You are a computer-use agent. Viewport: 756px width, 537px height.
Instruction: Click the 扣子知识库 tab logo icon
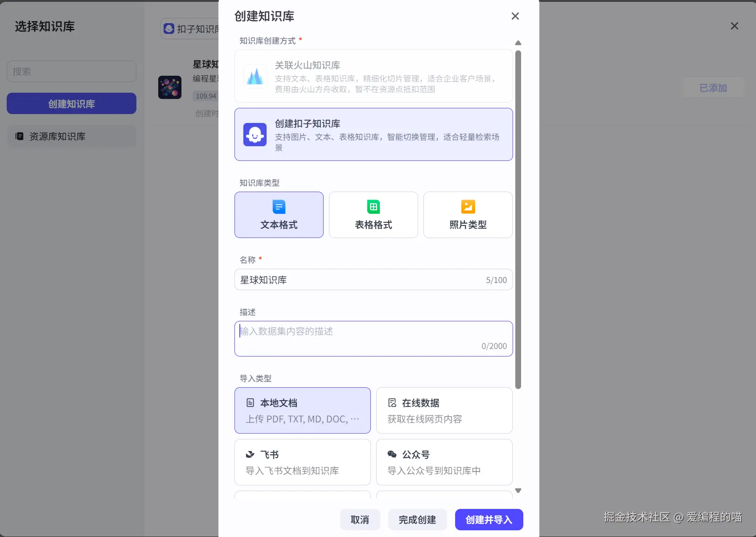click(169, 29)
